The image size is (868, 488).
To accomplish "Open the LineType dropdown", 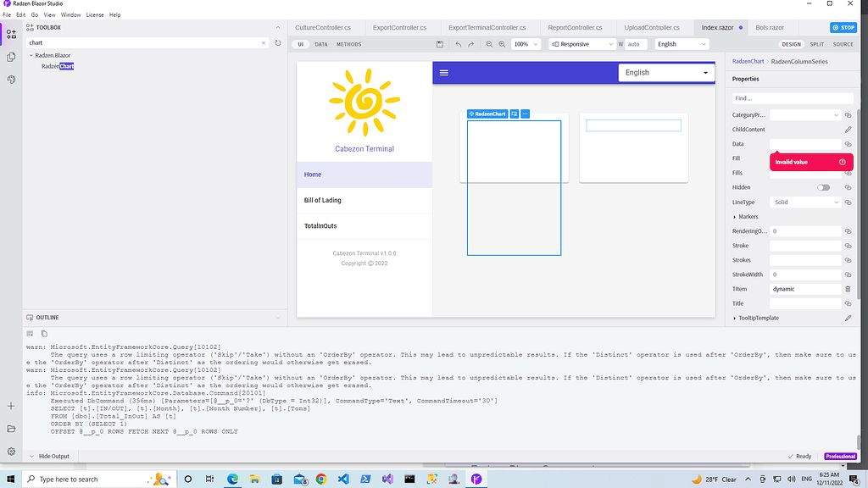I will point(804,202).
